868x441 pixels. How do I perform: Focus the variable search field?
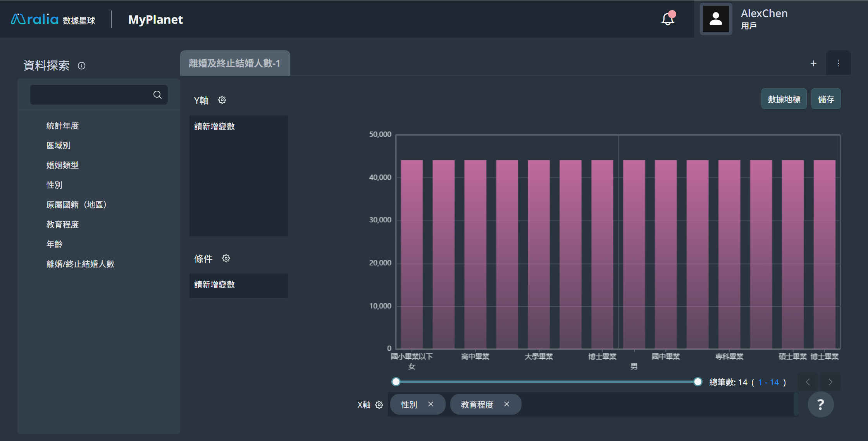[x=99, y=95]
